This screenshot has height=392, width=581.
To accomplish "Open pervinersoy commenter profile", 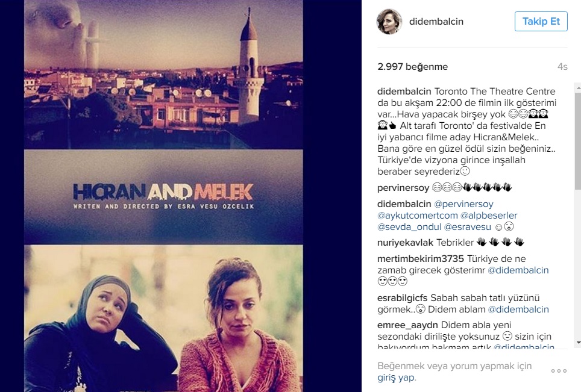I will pyautogui.click(x=403, y=188).
